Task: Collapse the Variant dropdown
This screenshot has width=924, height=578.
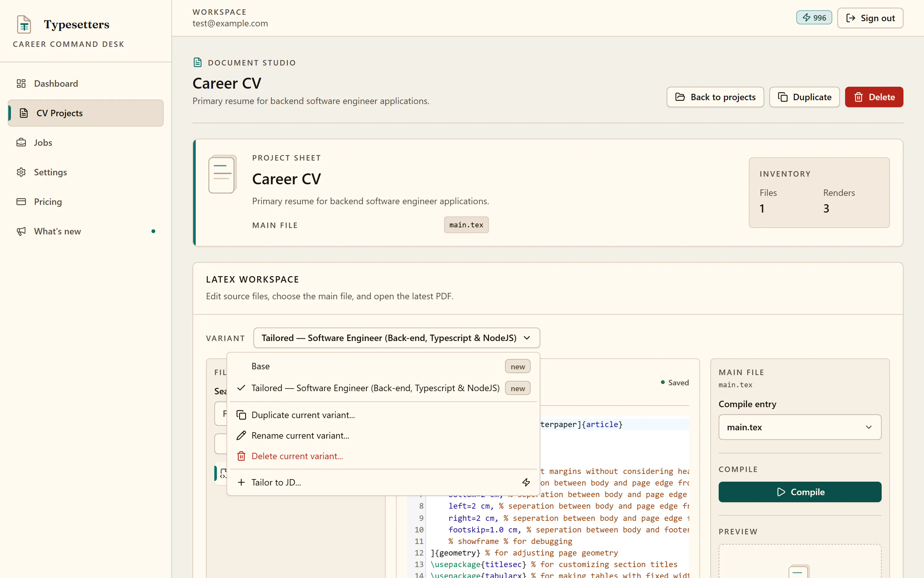Action: (396, 338)
